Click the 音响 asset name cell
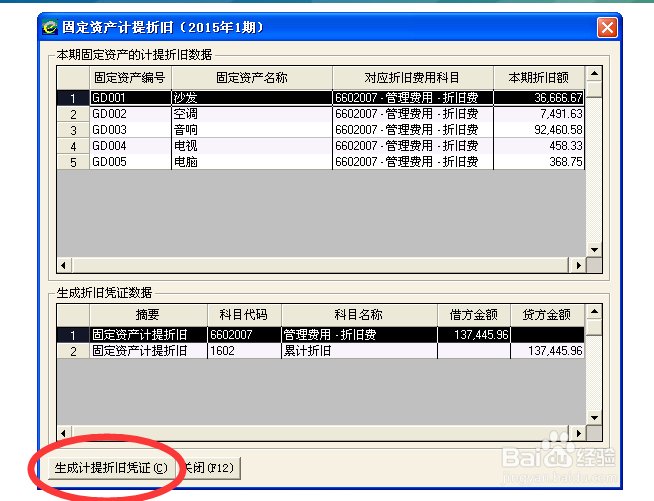This screenshot has height=501, width=654. 252,130
